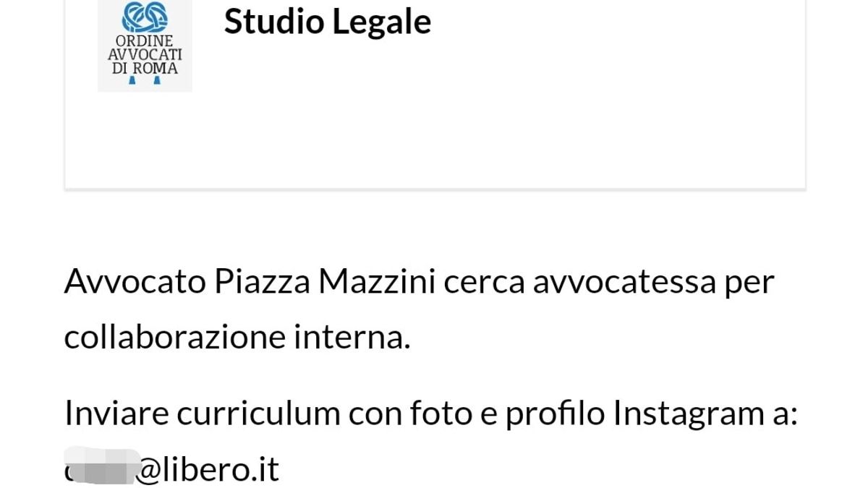Click the word Piazza in the description

pyautogui.click(x=263, y=281)
